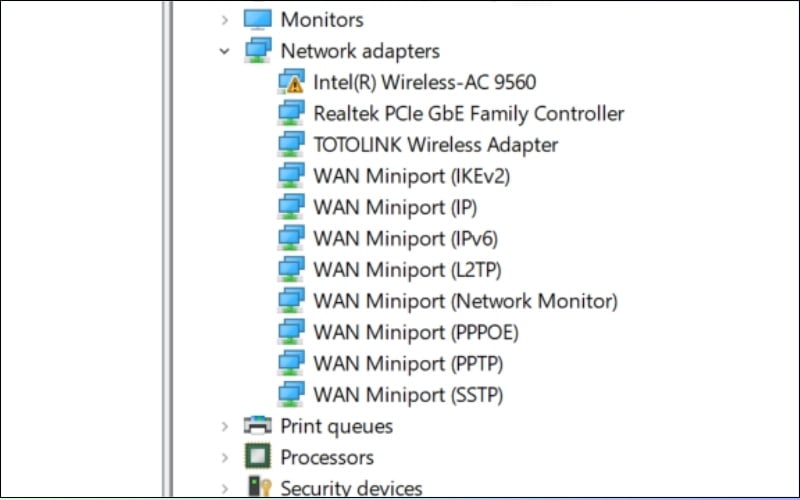Screen dimensions: 800x500
Task: Click the TOTOLINK Wireless Adapter icon
Action: tap(291, 144)
